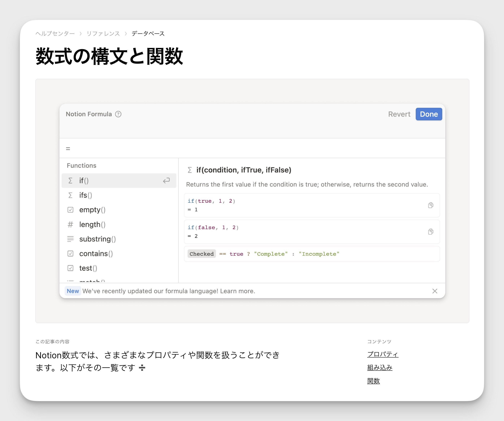
Task: Click the Checked property token
Action: (202, 254)
